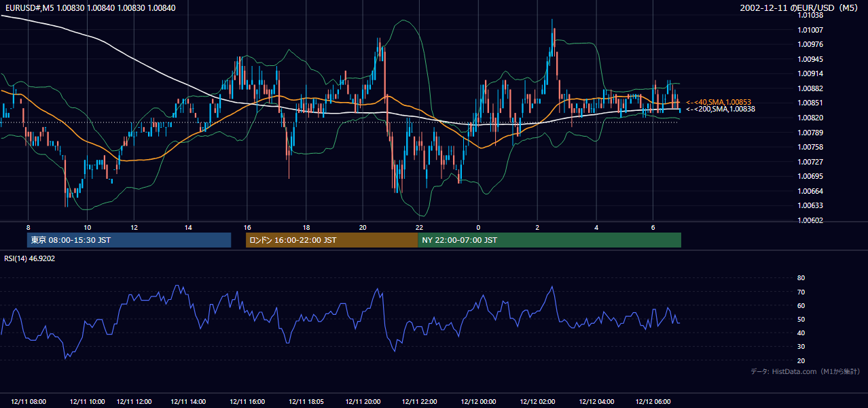Click hour tick 16 under the price chart

pos(247,227)
